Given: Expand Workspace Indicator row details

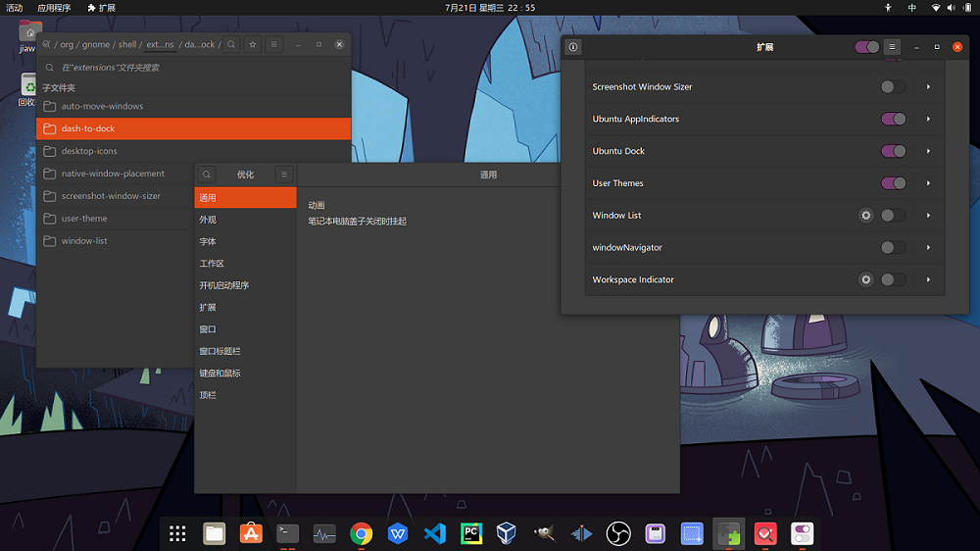Looking at the screenshot, I should (928, 279).
